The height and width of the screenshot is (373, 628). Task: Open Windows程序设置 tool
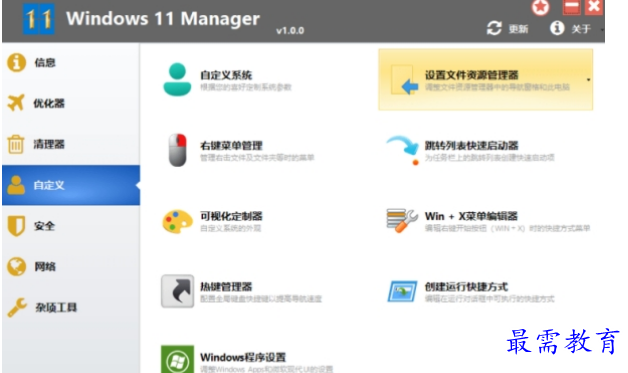click(x=248, y=359)
